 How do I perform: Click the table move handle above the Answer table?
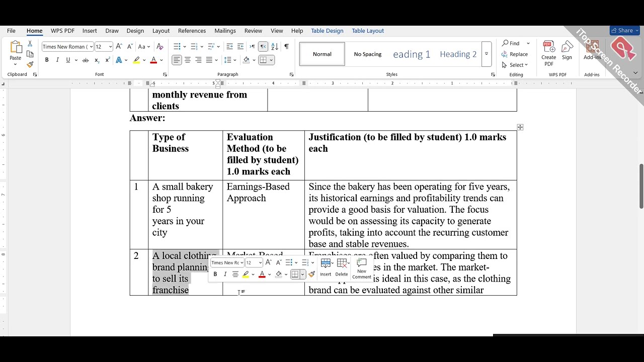520,127
